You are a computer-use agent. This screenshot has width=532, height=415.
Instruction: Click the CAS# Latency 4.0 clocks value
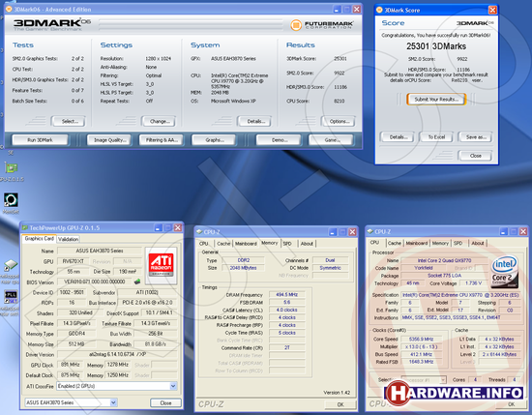[x=287, y=310]
